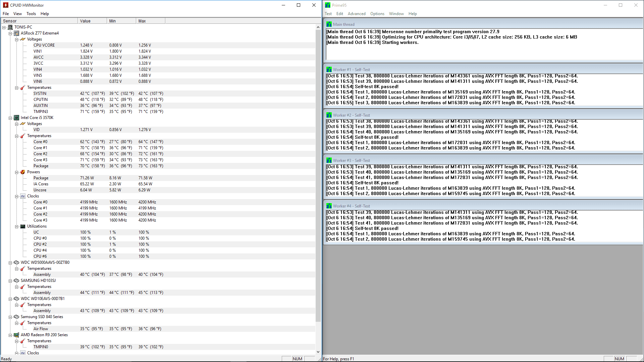Viewport: 644px width, 362px height.
Task: Click the Worker #1 window icon
Action: pyautogui.click(x=329, y=70)
